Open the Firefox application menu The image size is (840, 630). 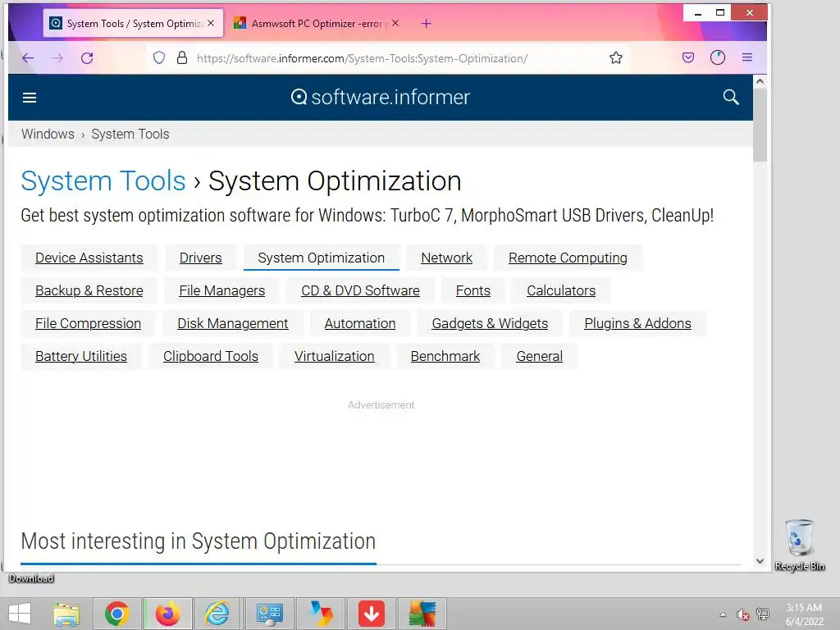747,58
